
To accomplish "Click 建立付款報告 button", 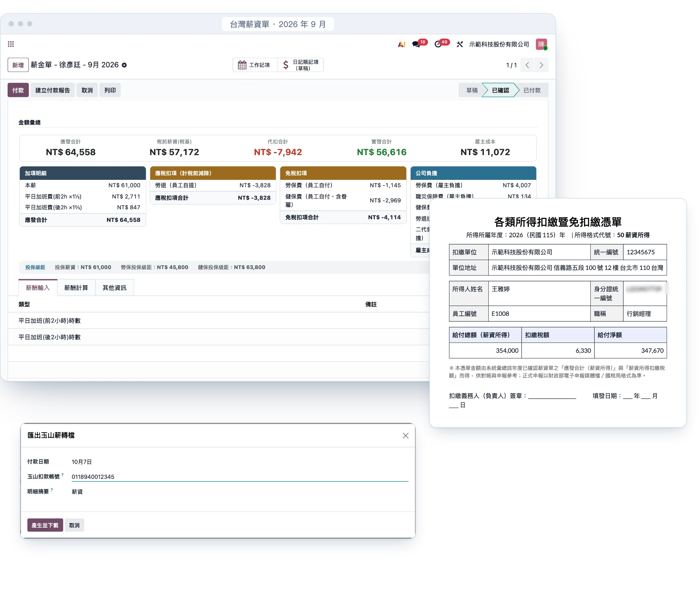I will [x=52, y=90].
